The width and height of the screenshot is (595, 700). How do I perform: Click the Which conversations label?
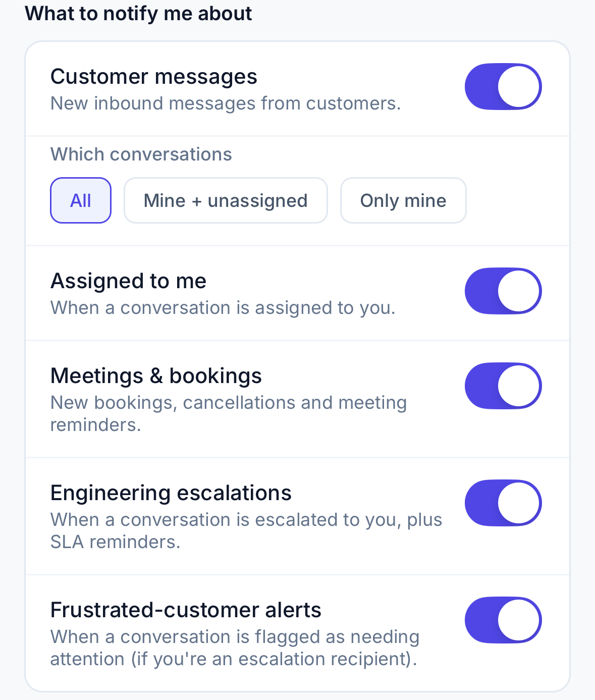pos(141,154)
